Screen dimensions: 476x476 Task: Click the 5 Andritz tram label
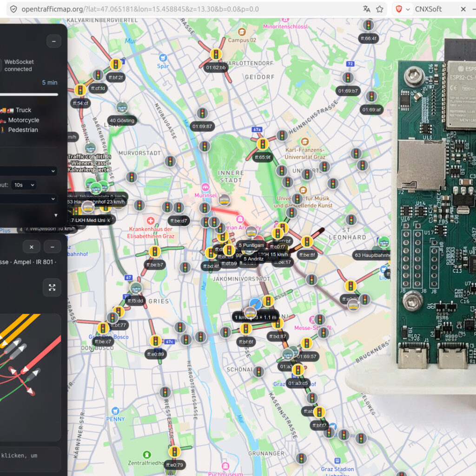[x=253, y=259]
